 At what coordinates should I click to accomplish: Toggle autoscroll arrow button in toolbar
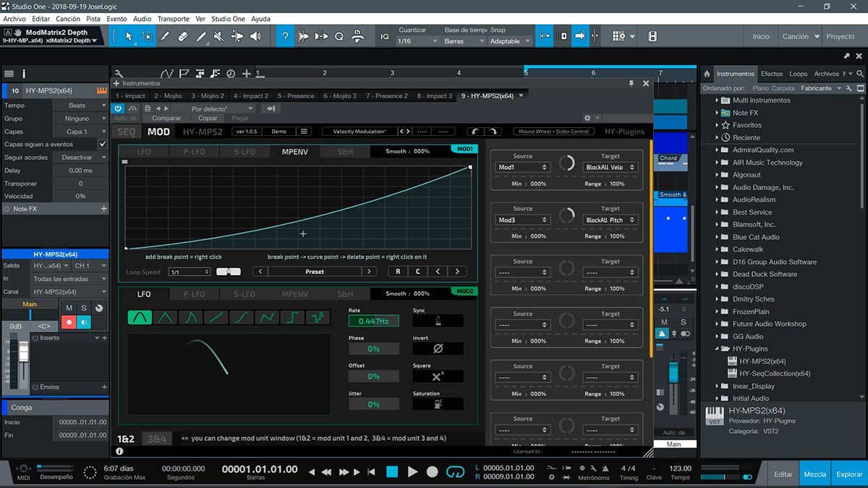(x=579, y=36)
